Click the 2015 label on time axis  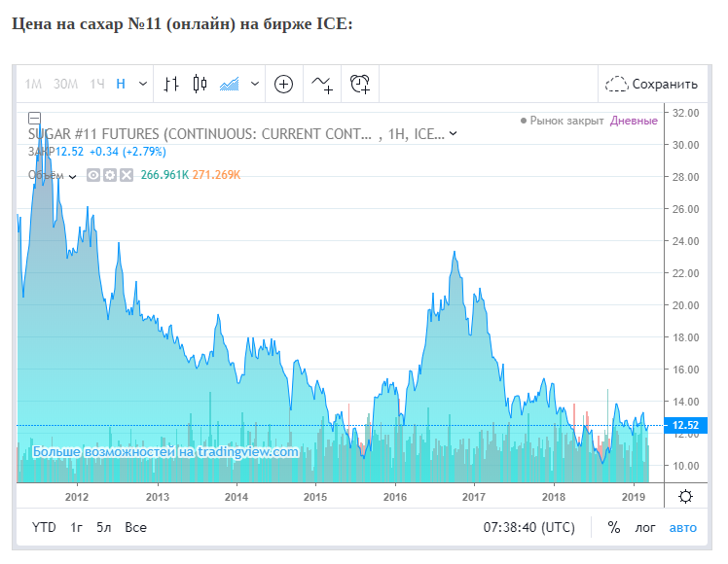(315, 497)
